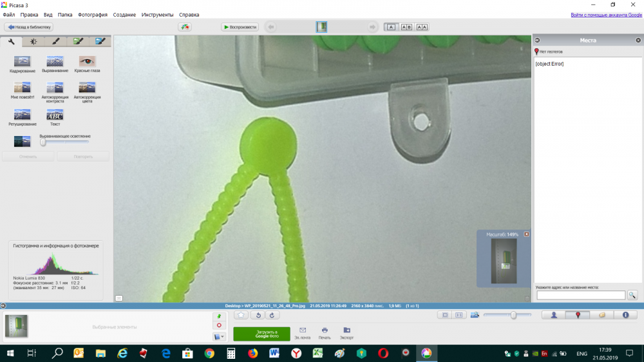Mark photo with the star button
Screen dimensions: 644x362
(x=241, y=315)
